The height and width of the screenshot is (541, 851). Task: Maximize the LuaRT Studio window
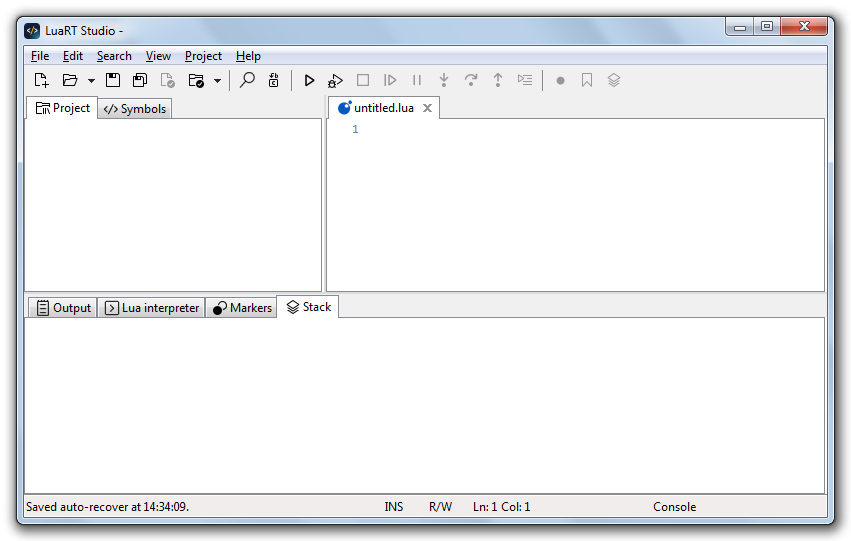point(767,27)
